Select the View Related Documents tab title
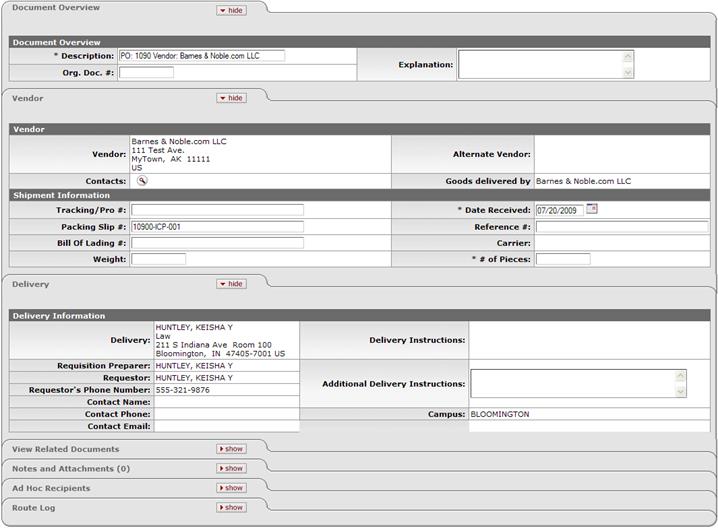 click(65, 449)
